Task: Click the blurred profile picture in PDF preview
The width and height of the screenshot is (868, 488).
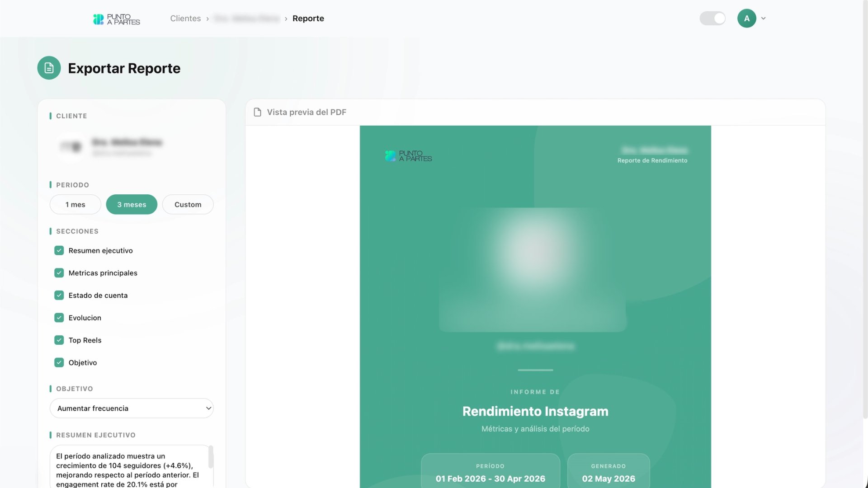Action: [x=533, y=270]
